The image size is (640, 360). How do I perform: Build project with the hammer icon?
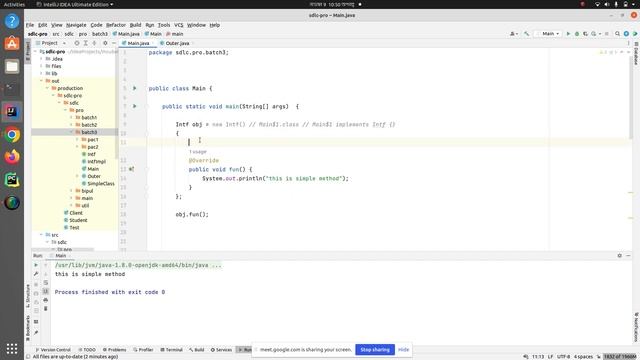click(x=527, y=34)
